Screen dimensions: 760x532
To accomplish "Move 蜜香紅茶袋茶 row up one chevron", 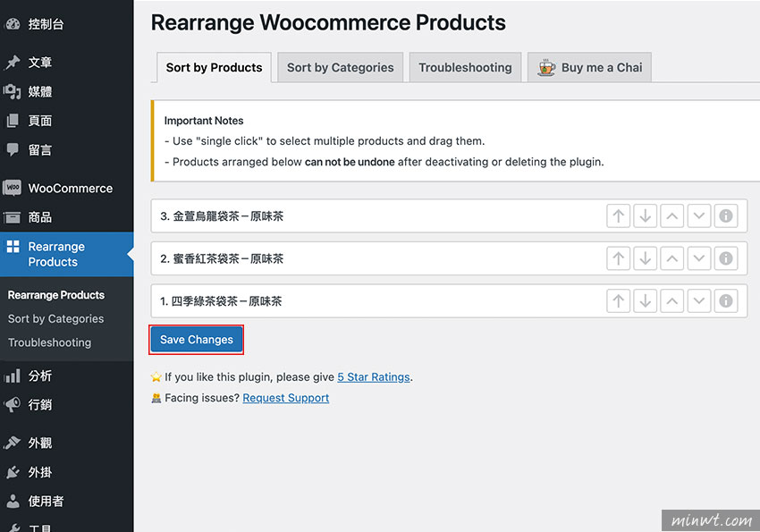I will (671, 258).
